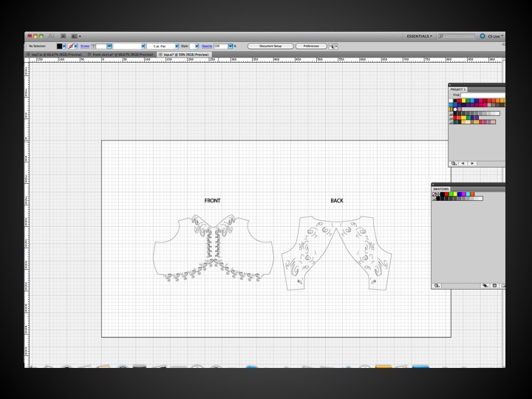Switch to the top7.ai document tab
The height and width of the screenshot is (399, 532).
56,54
